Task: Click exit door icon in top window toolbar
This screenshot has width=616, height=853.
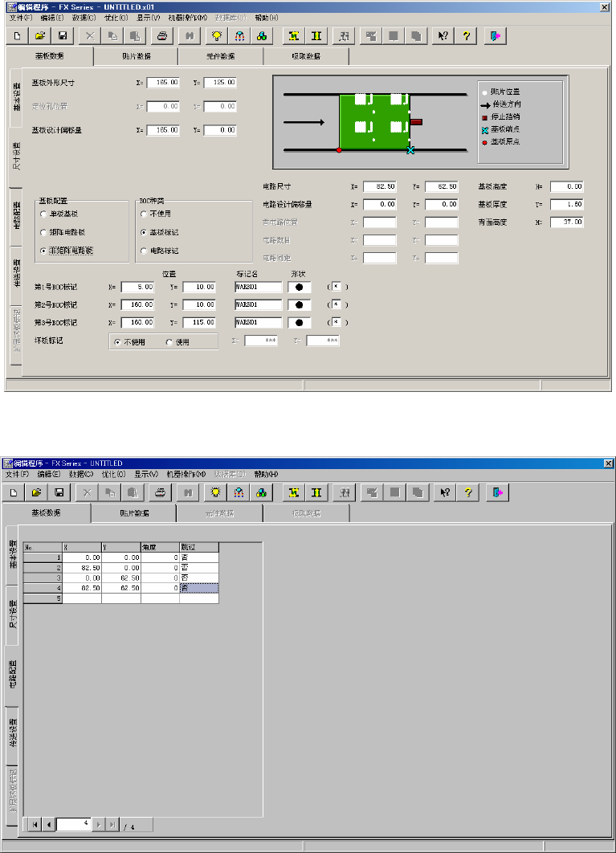Action: pos(495,36)
